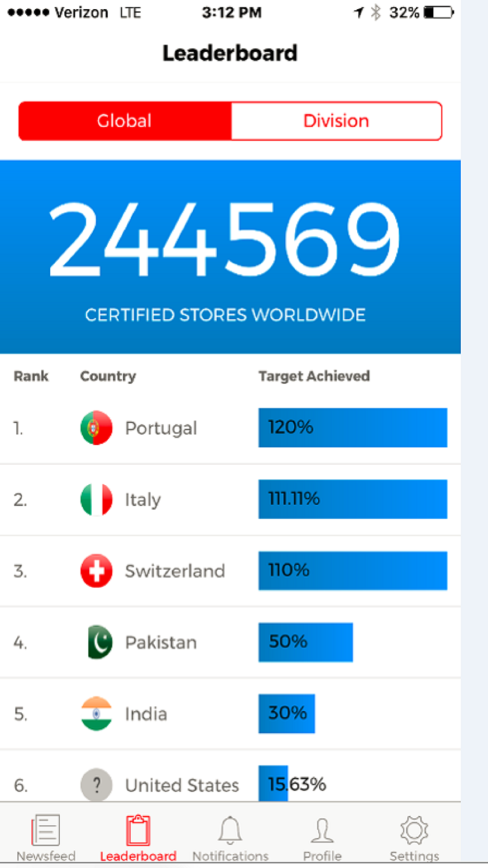Tap the India flag icon
The width and height of the screenshot is (488, 868).
click(x=96, y=713)
